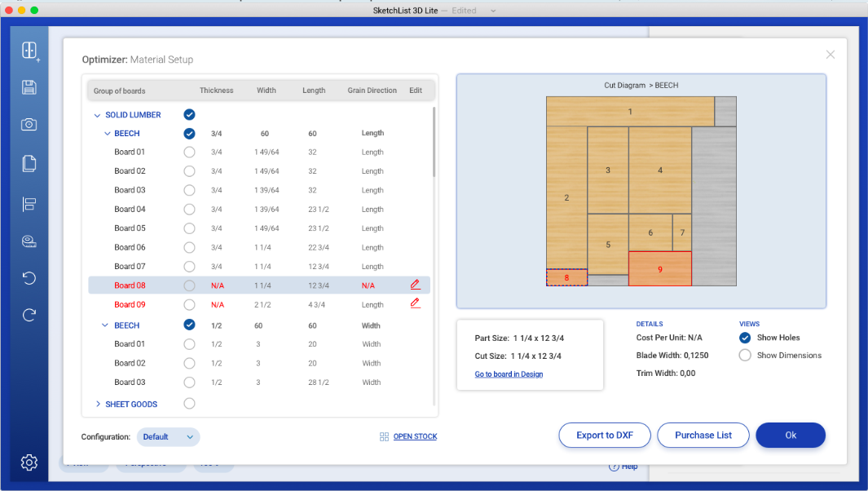Click the Thickness column header
This screenshot has height=491, width=868.
coord(217,91)
